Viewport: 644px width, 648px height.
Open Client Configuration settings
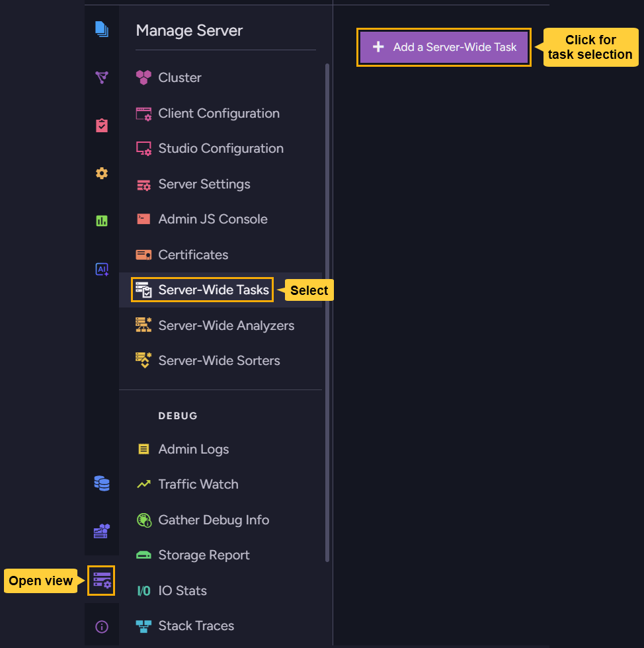(x=218, y=113)
